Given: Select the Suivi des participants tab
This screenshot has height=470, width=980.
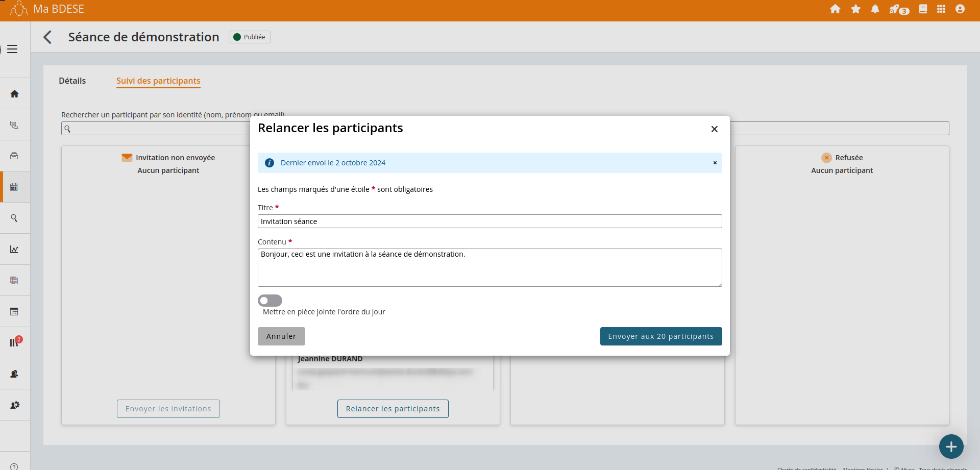Looking at the screenshot, I should pos(158,81).
